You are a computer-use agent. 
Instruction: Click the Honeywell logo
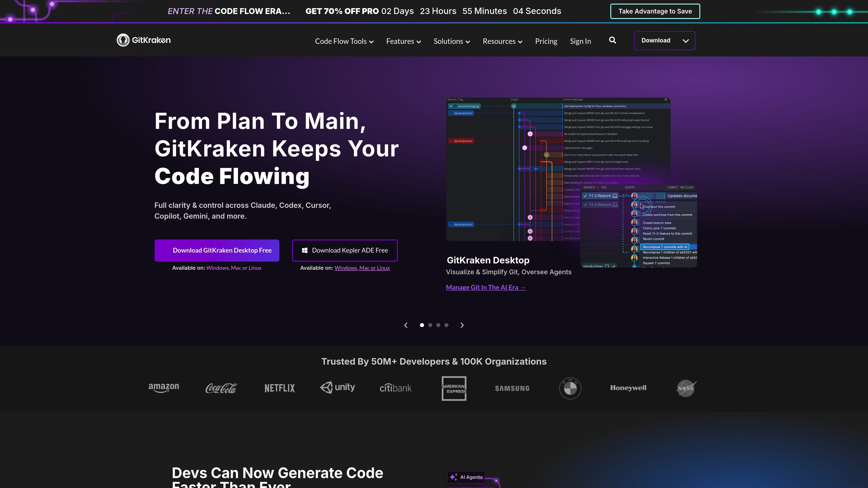[628, 388]
